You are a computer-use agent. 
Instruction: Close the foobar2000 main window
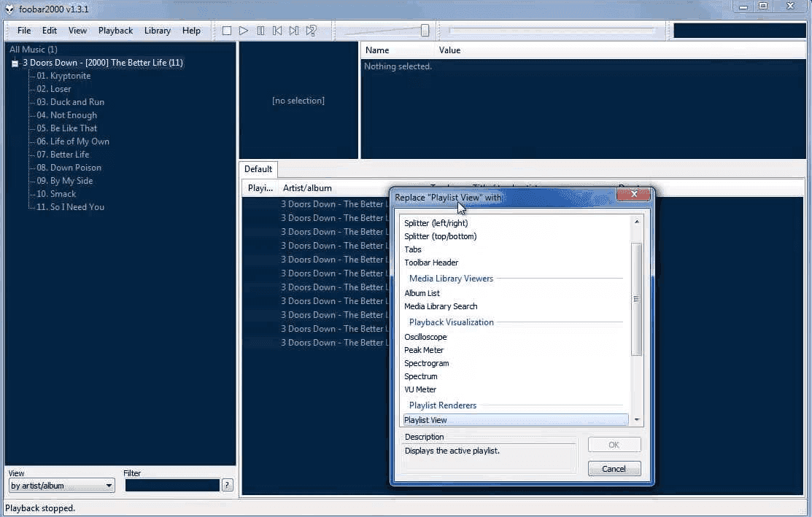pyautogui.click(x=790, y=7)
